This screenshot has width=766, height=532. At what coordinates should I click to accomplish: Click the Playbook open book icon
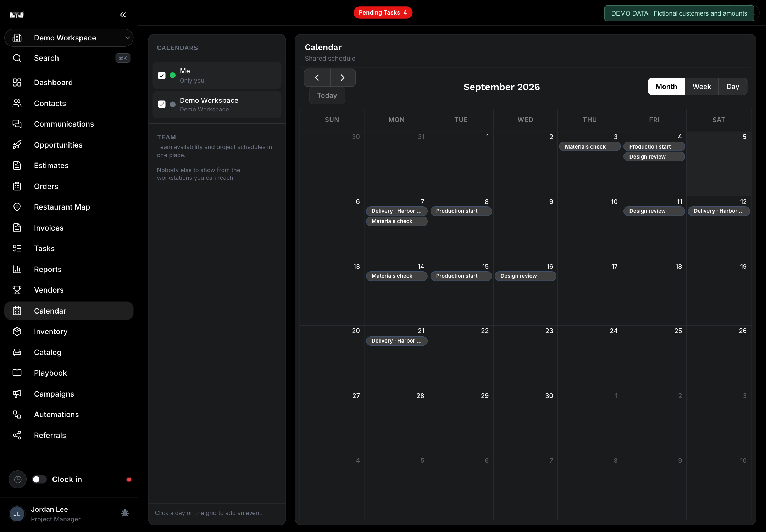[17, 373]
